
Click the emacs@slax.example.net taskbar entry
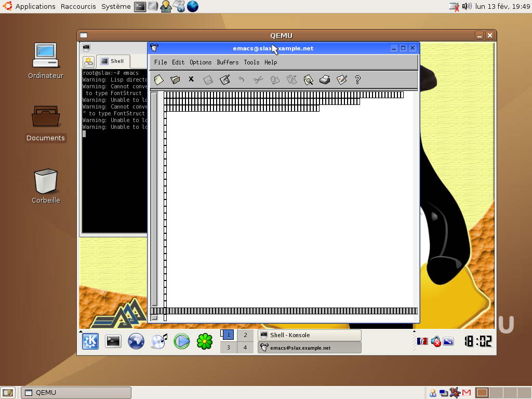pos(310,348)
